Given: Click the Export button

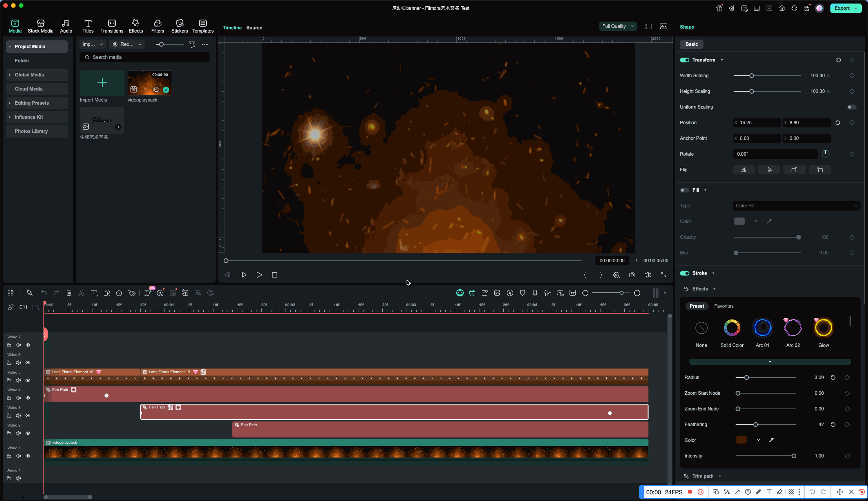Looking at the screenshot, I should click(842, 8).
